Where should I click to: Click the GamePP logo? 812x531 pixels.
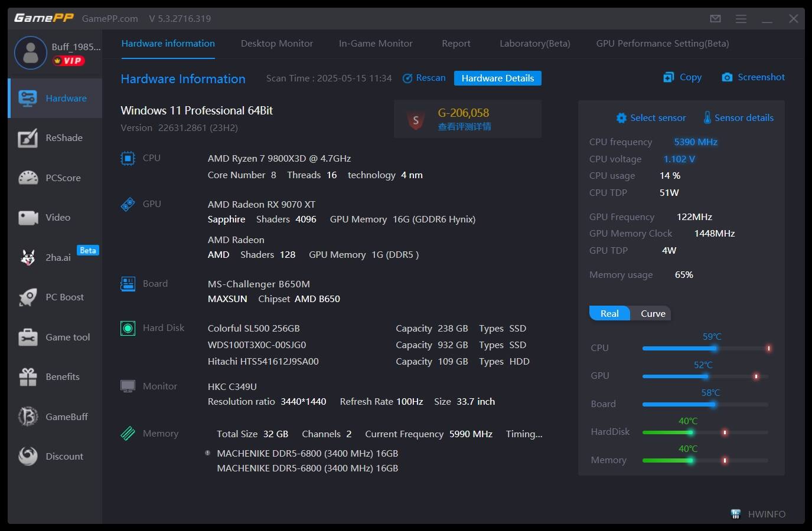tap(44, 18)
